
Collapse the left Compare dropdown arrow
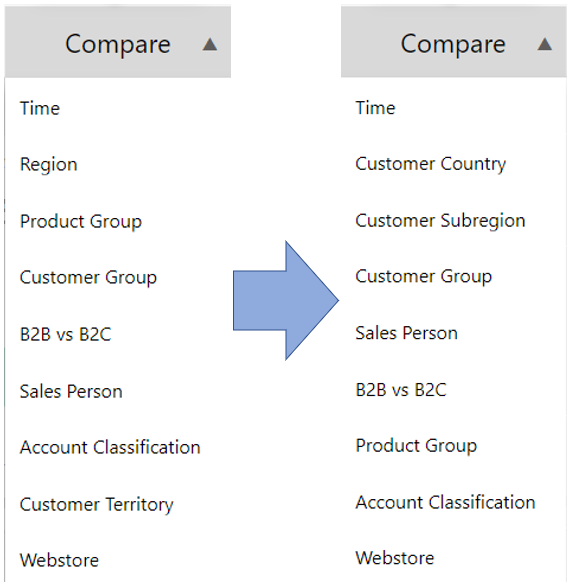pyautogui.click(x=210, y=45)
